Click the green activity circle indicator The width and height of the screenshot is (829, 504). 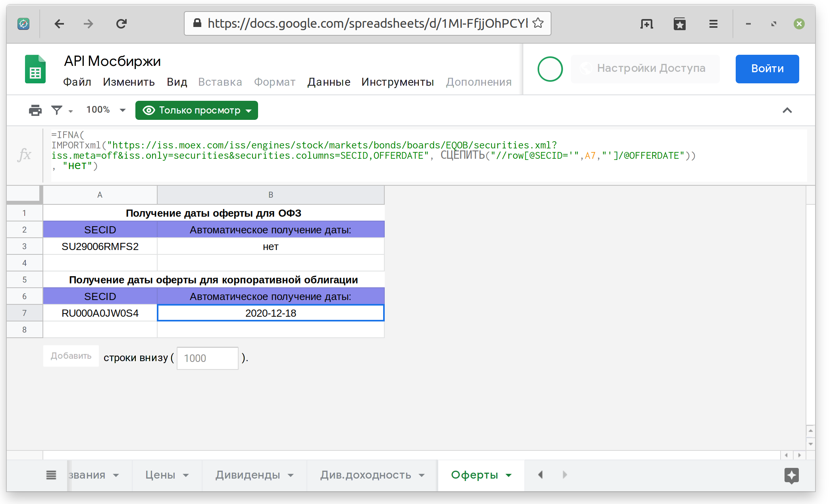[x=550, y=69]
